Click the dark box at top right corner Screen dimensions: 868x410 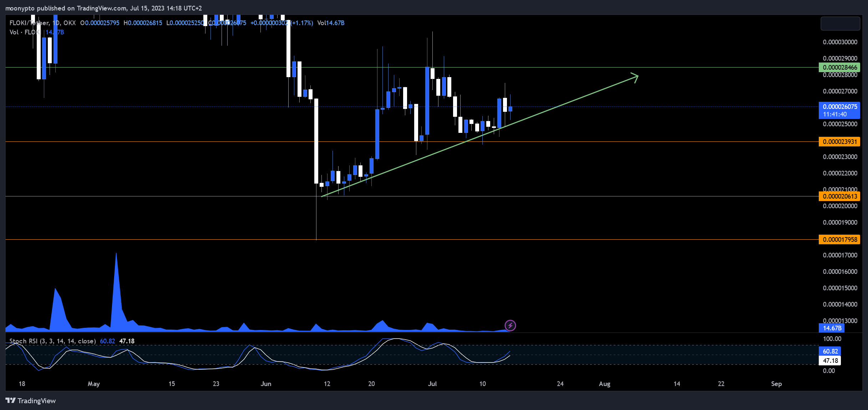[840, 23]
